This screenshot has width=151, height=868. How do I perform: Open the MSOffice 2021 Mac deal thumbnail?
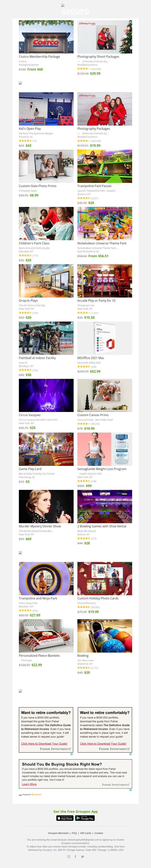tap(105, 338)
